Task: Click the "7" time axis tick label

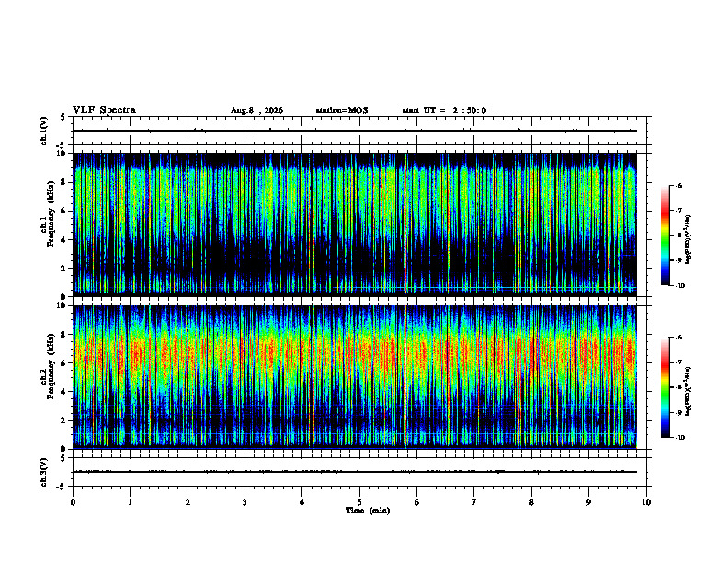Action: [474, 502]
